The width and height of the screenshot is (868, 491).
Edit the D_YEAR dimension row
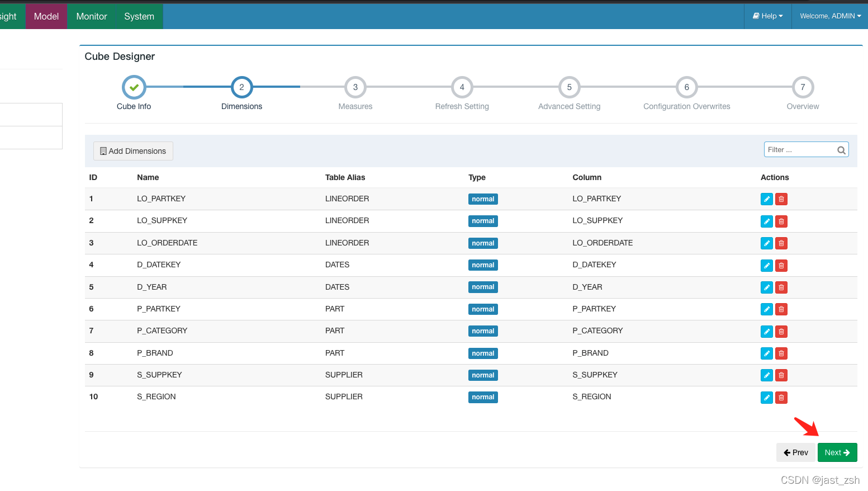(x=766, y=287)
